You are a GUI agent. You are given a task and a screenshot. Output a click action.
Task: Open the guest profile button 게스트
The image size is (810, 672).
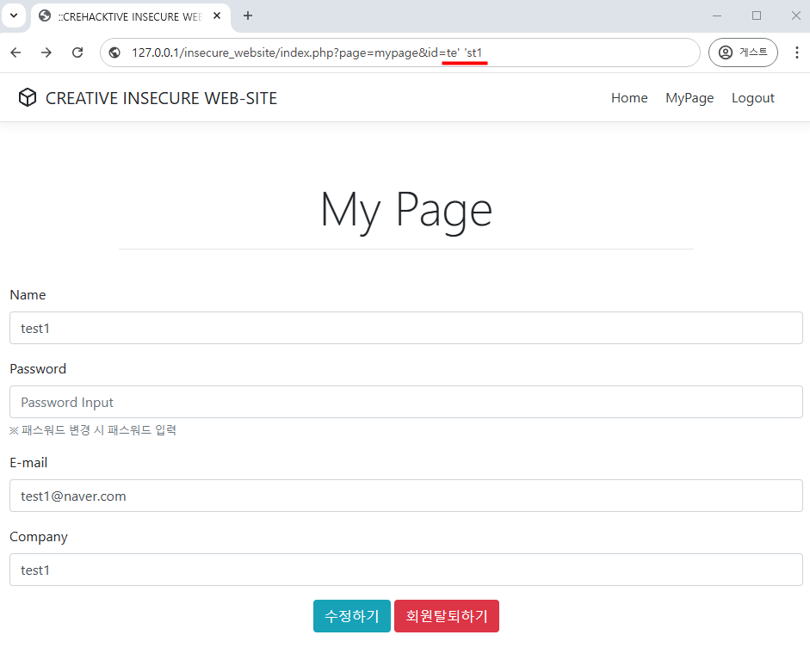743,52
